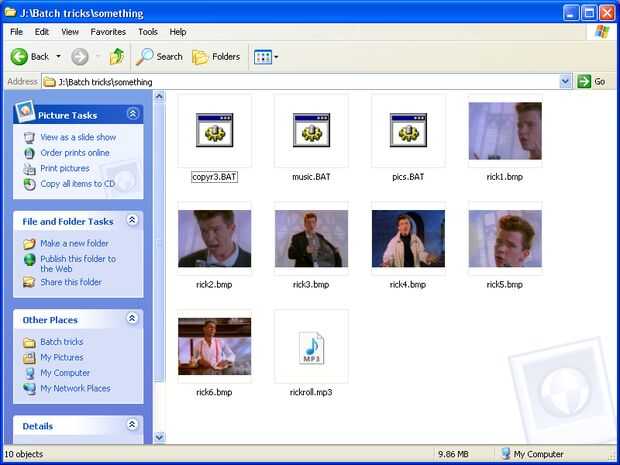The height and width of the screenshot is (465, 620).
Task: Open the Help menu
Action: tap(178, 32)
